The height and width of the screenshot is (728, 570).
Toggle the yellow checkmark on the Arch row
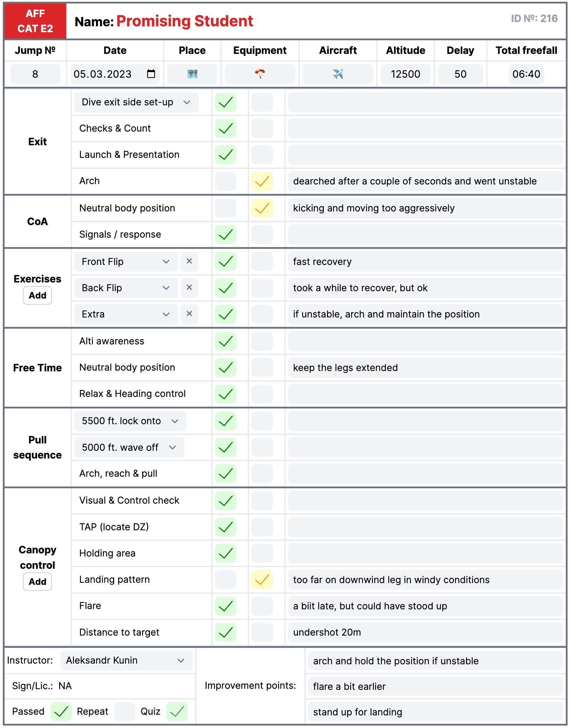point(262,181)
